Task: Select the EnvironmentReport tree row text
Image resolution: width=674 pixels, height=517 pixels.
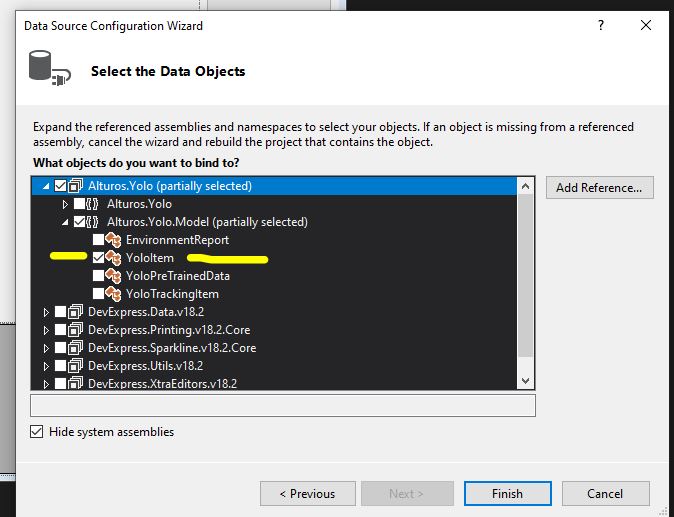Action: tap(177, 240)
